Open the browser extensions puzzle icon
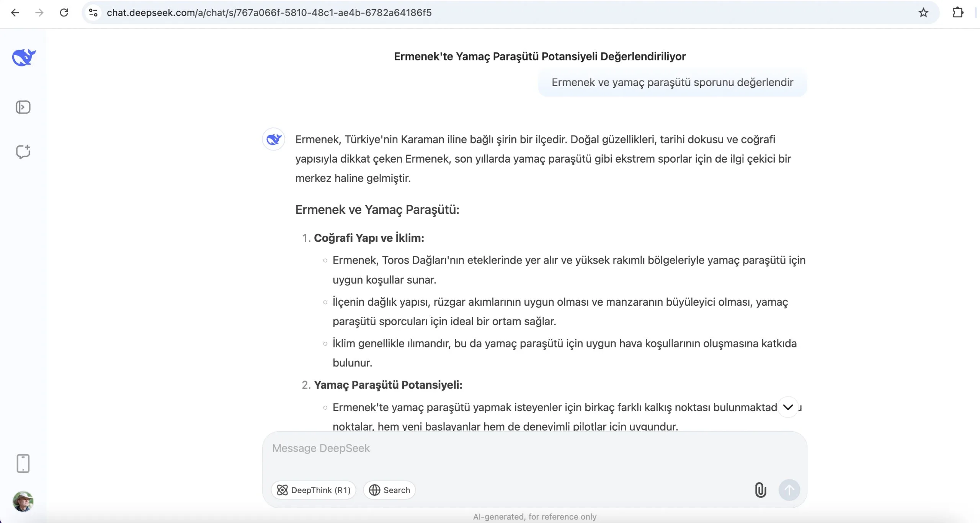Viewport: 980px width, 523px height. click(957, 13)
